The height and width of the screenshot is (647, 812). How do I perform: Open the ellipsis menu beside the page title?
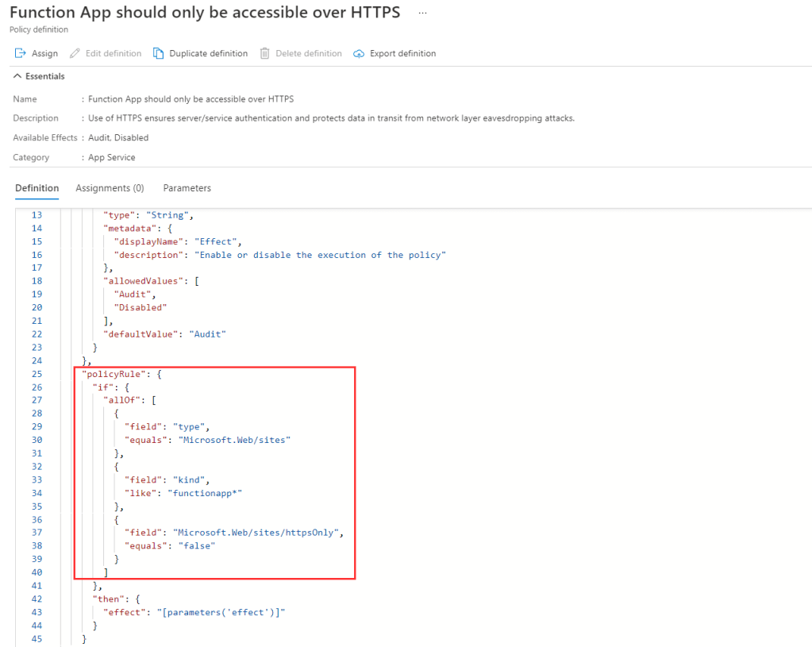pyautogui.click(x=422, y=13)
